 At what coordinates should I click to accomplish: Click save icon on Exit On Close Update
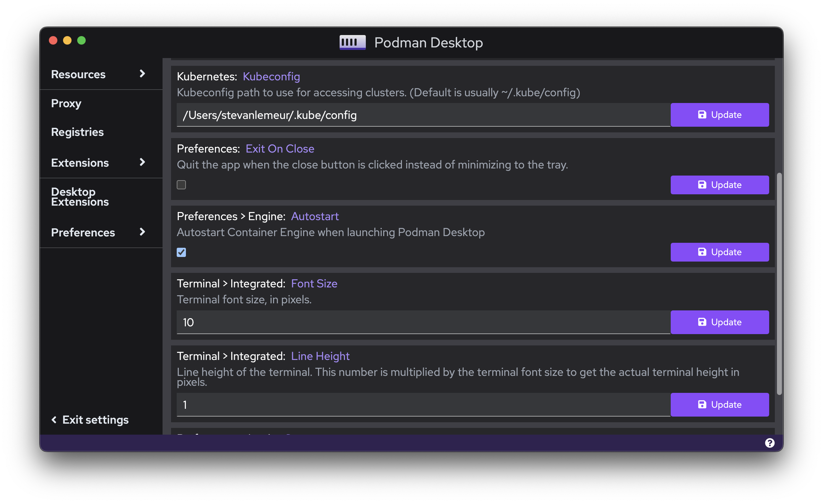702,185
